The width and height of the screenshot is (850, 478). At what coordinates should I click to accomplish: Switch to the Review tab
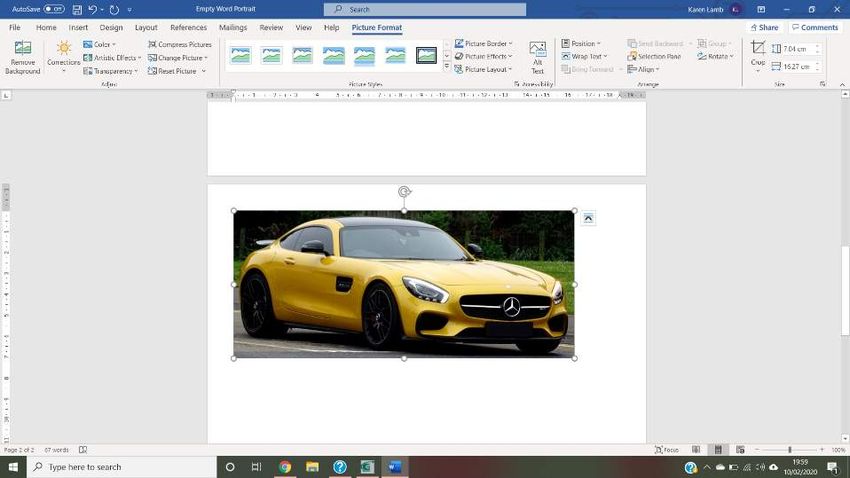[271, 27]
